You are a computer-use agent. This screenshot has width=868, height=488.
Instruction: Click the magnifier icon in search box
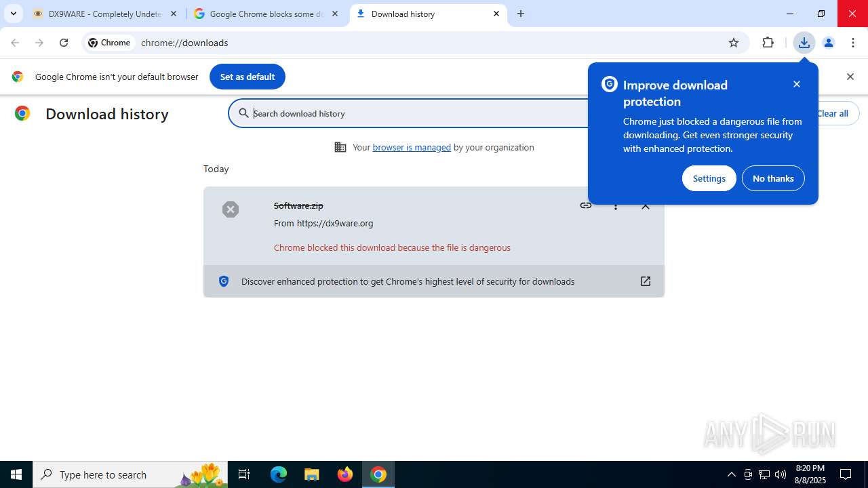(243, 113)
